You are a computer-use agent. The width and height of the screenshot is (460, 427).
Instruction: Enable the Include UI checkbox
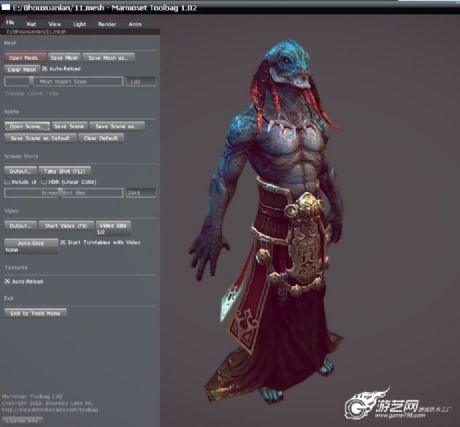pos(7,182)
